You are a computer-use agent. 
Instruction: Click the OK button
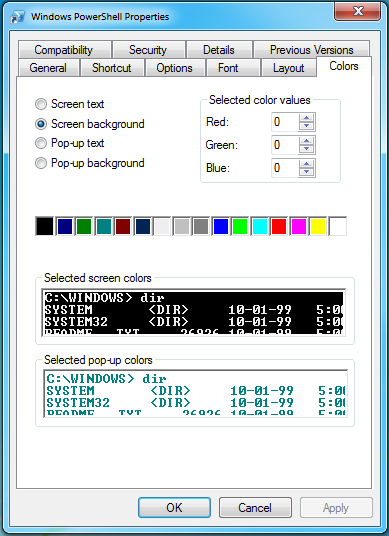174,508
